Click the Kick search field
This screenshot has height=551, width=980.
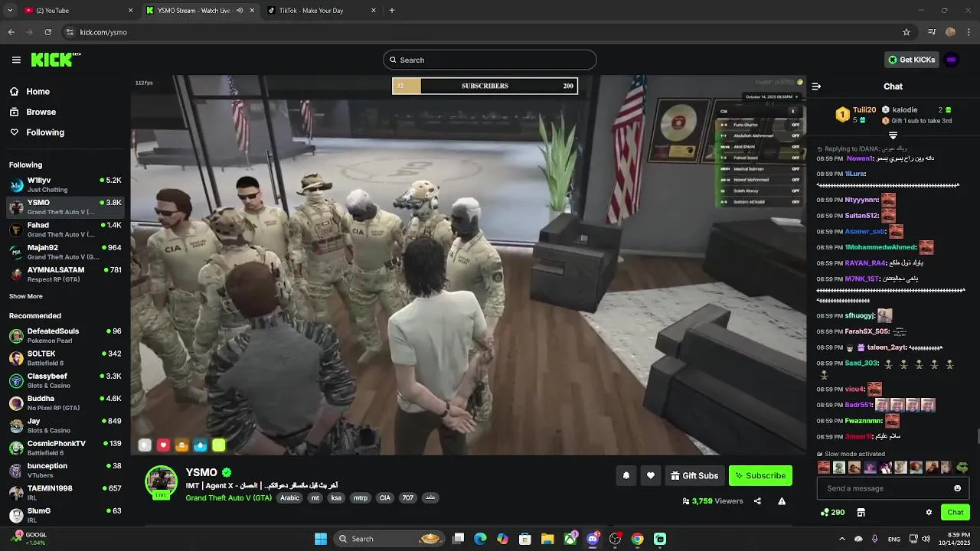tap(490, 60)
